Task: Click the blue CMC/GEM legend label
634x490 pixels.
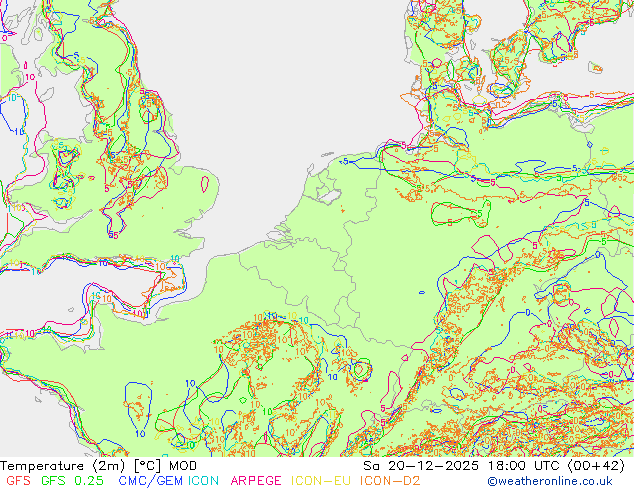Action: click(150, 481)
